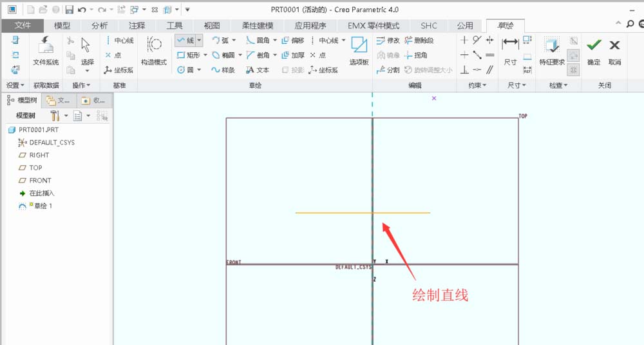Select the Divide (分割) tool

[x=388, y=70]
